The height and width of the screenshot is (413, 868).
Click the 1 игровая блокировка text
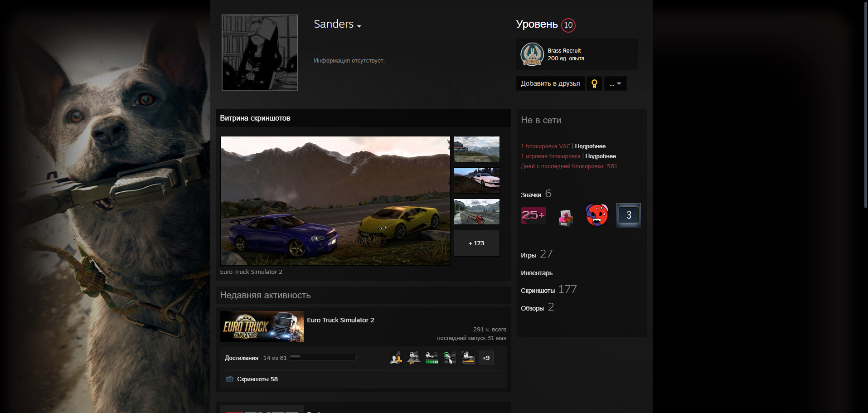[x=550, y=156]
